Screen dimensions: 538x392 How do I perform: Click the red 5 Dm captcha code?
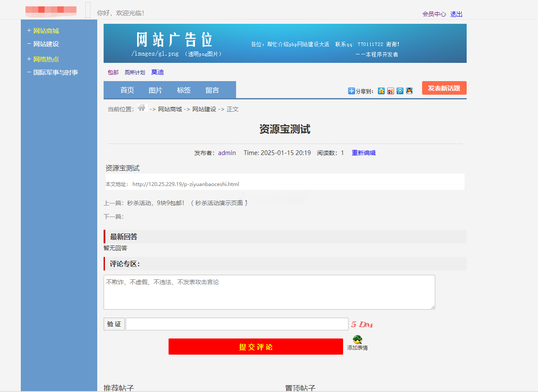[x=361, y=324]
